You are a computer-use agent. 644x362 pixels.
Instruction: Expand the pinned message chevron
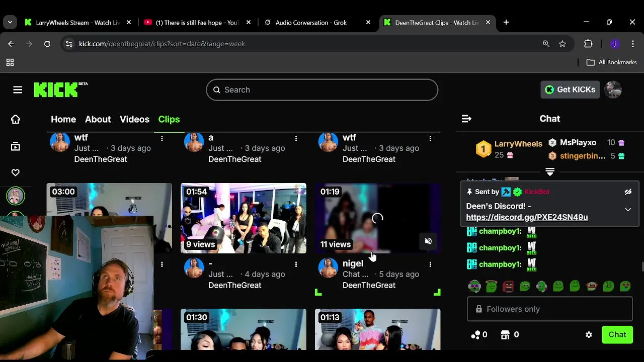pyautogui.click(x=628, y=210)
